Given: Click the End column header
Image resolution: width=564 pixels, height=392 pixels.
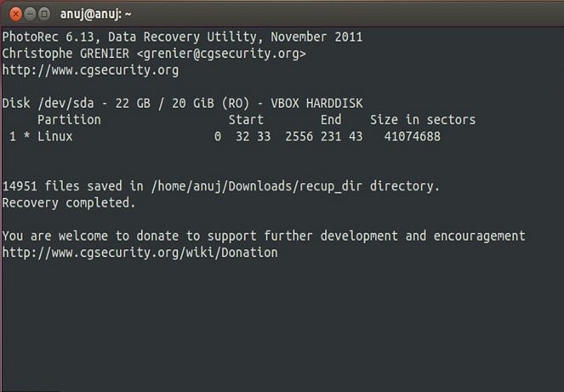Looking at the screenshot, I should click(331, 120).
